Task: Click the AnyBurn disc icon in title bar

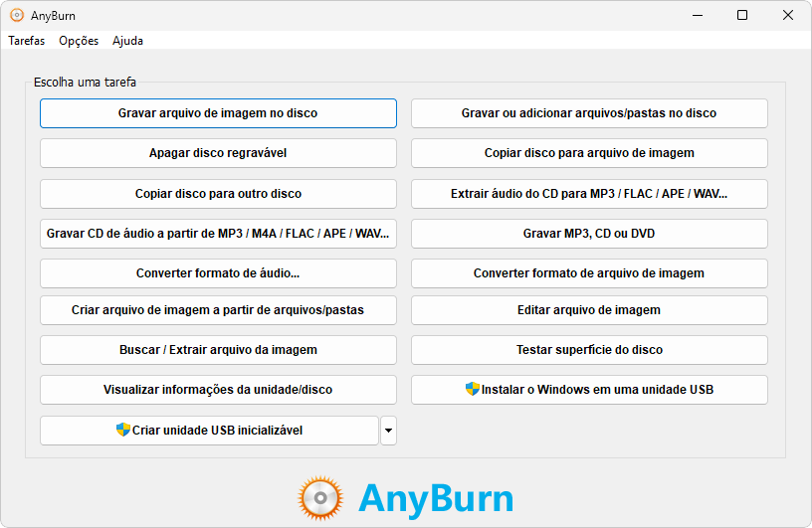Action: 17,16
